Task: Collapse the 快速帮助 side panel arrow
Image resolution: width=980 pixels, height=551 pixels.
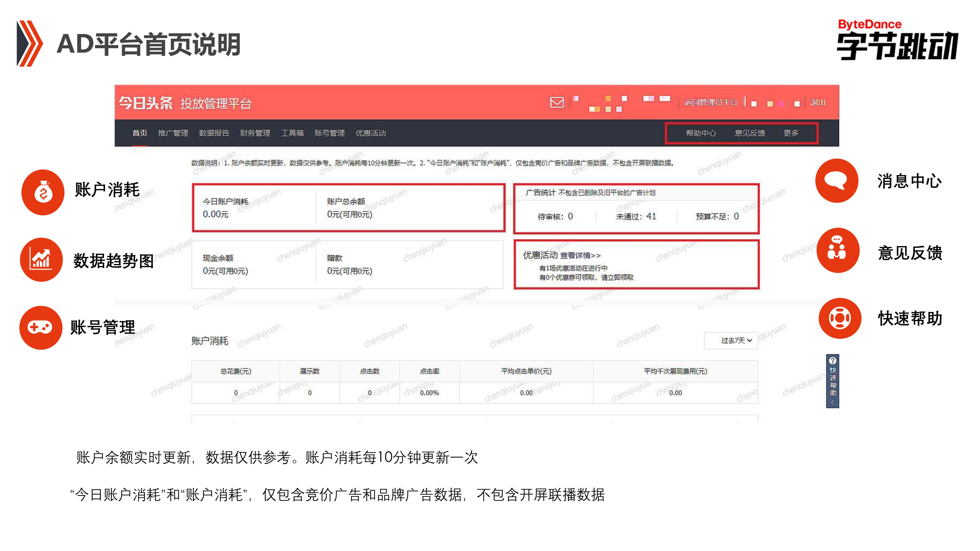Action: (x=833, y=402)
